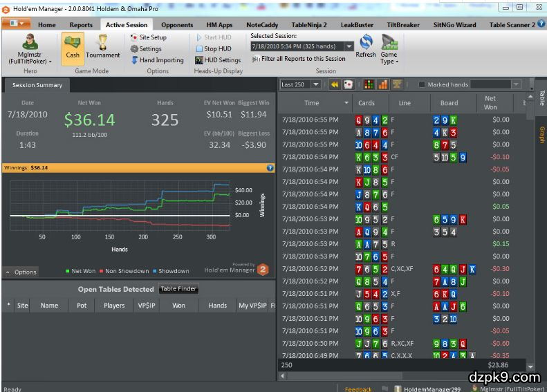Expand the Selected Session dropdown
The height and width of the screenshot is (392, 547).
pos(349,46)
